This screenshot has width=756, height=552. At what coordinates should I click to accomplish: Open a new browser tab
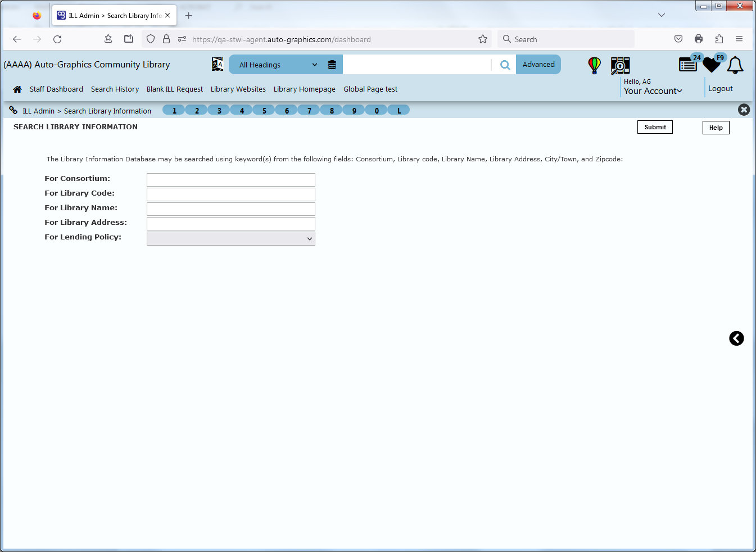[189, 16]
